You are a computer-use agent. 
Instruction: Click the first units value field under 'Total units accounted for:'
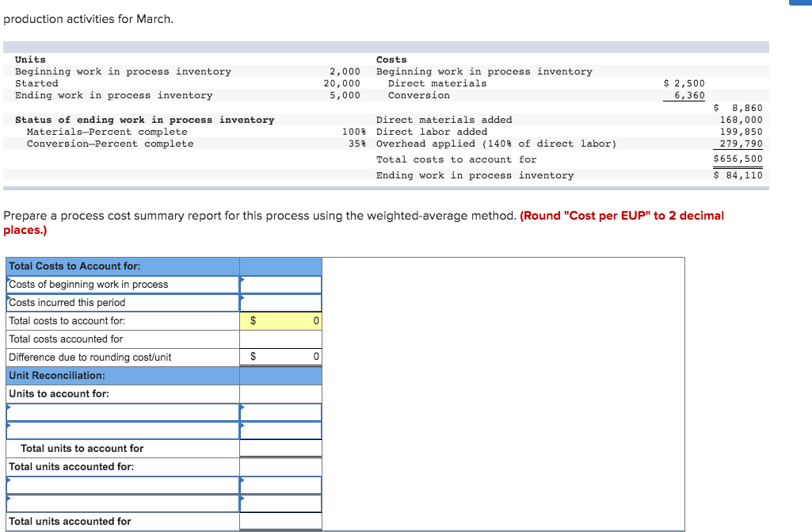pos(280,485)
